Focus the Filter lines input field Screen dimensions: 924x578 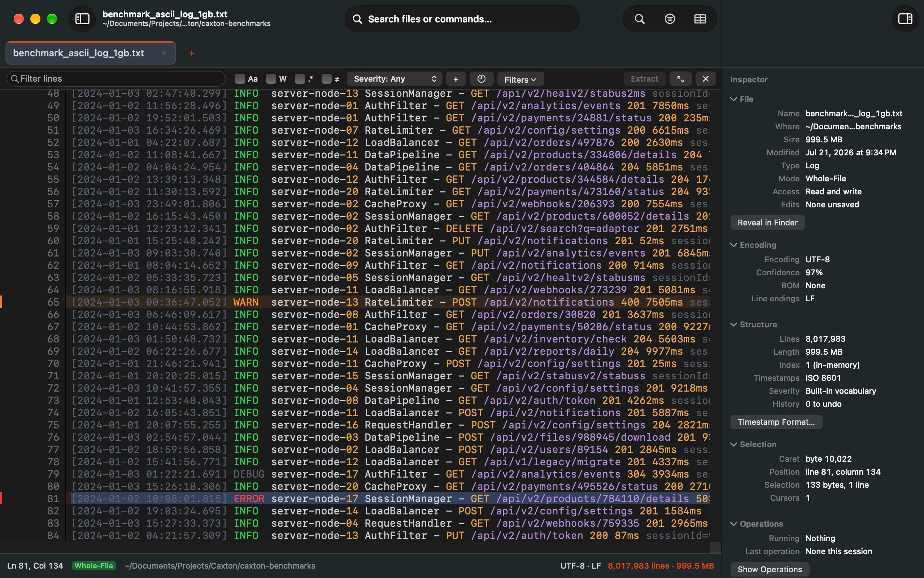[116, 79]
